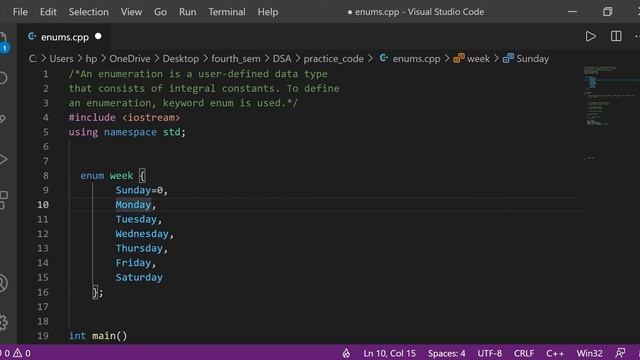Open the Edit menu
This screenshot has height=360, width=640.
click(x=48, y=12)
